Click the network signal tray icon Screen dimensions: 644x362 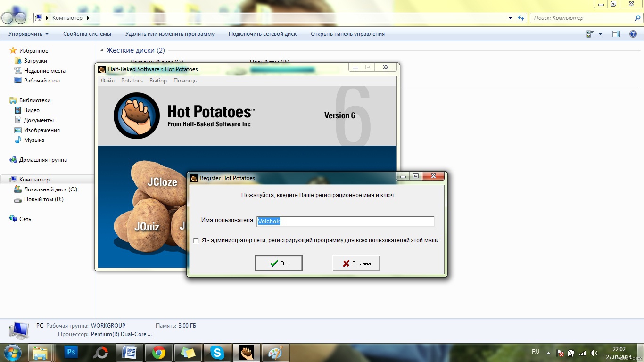coord(583,353)
